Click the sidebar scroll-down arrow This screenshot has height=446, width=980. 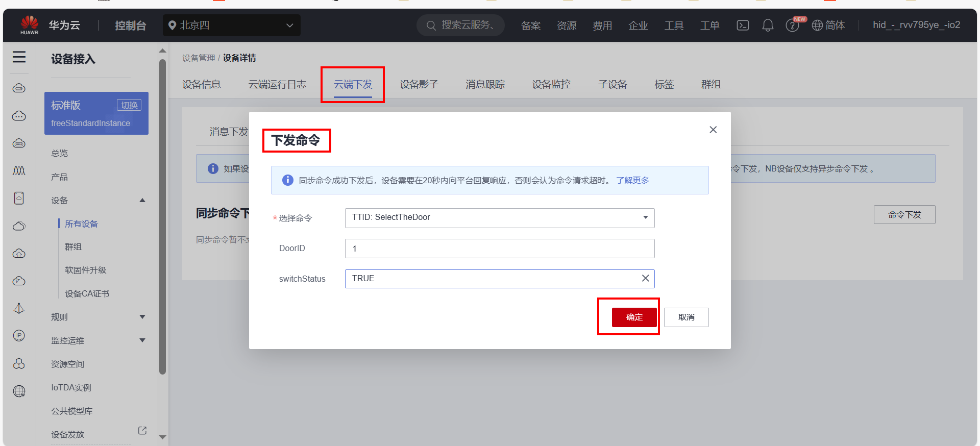[x=162, y=437]
